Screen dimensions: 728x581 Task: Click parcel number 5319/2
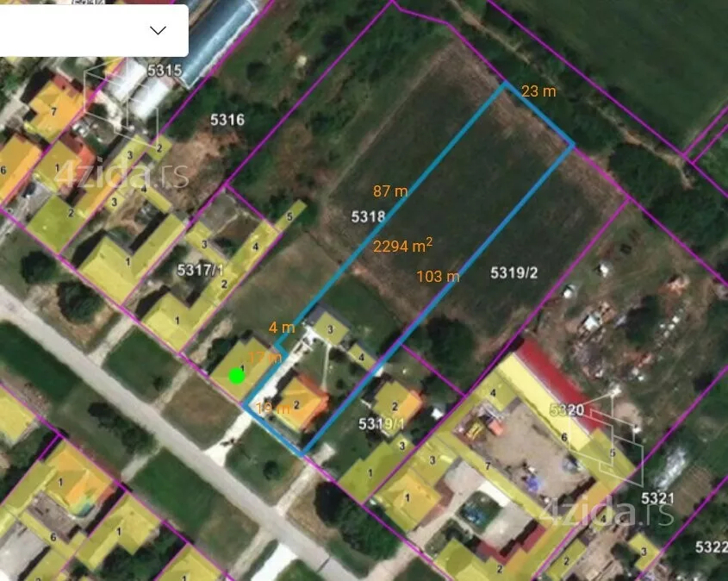513,273
